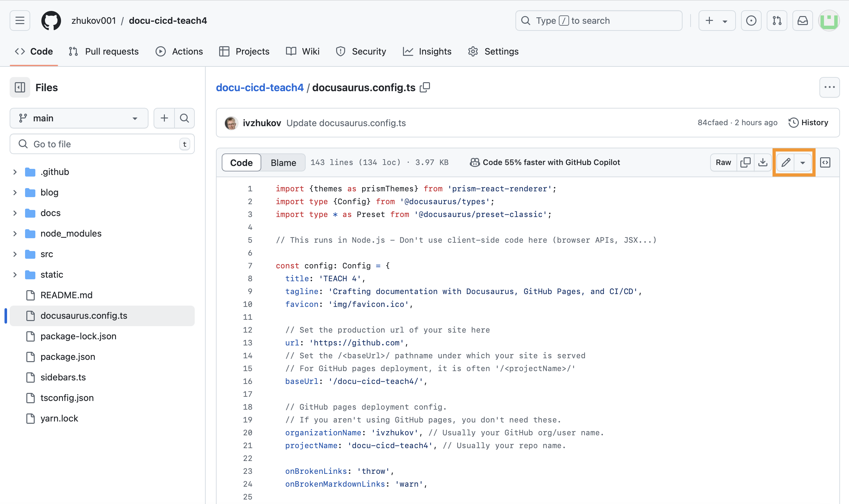The width and height of the screenshot is (849, 504).
Task: Open the symbols panel icon
Action: (x=825, y=162)
